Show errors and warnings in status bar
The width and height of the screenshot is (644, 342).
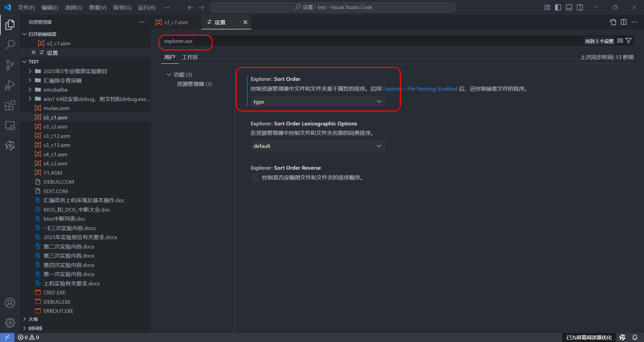pyautogui.click(x=29, y=337)
